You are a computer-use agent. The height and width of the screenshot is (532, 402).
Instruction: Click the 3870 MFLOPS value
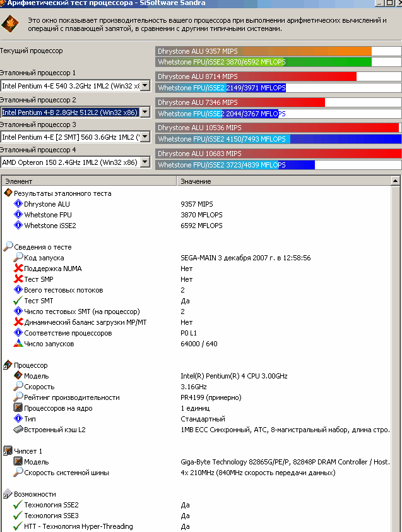coord(201,215)
